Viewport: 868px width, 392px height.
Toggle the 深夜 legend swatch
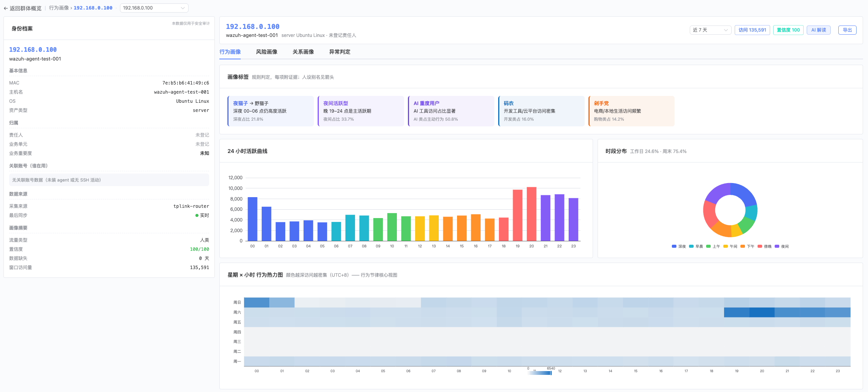point(674,246)
